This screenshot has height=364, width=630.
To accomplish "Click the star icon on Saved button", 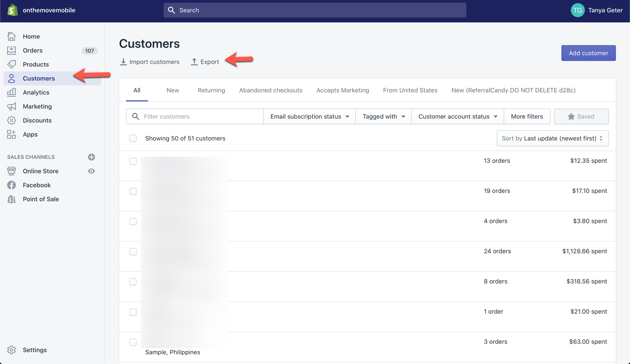I will [x=571, y=116].
